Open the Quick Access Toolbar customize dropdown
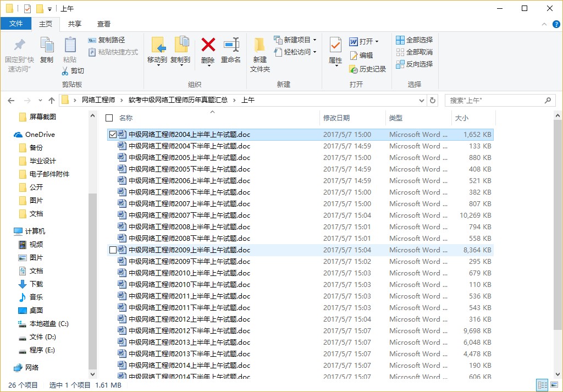 pyautogui.click(x=49, y=9)
